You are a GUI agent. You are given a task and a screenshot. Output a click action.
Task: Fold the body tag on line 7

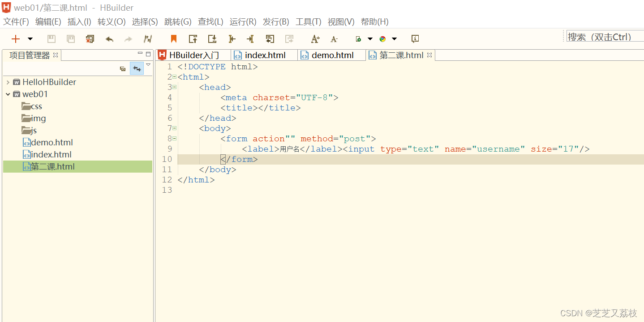coord(175,128)
